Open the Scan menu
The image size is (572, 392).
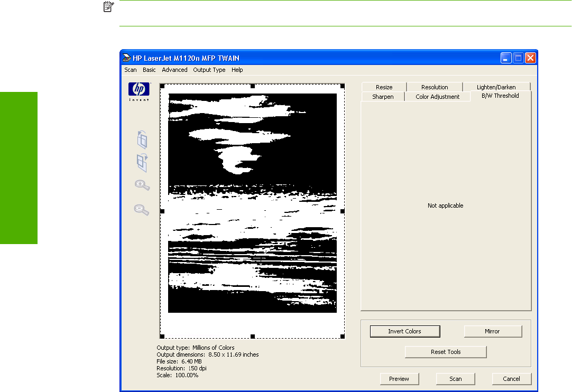(130, 70)
